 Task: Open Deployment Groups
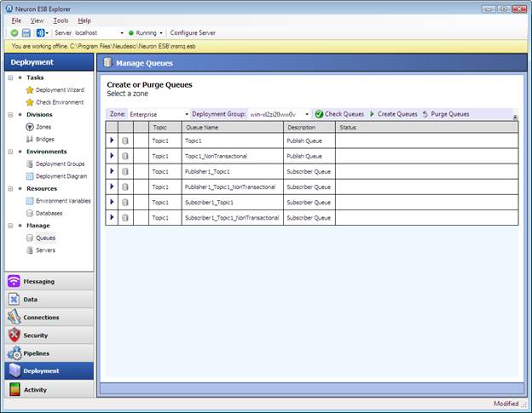click(60, 163)
